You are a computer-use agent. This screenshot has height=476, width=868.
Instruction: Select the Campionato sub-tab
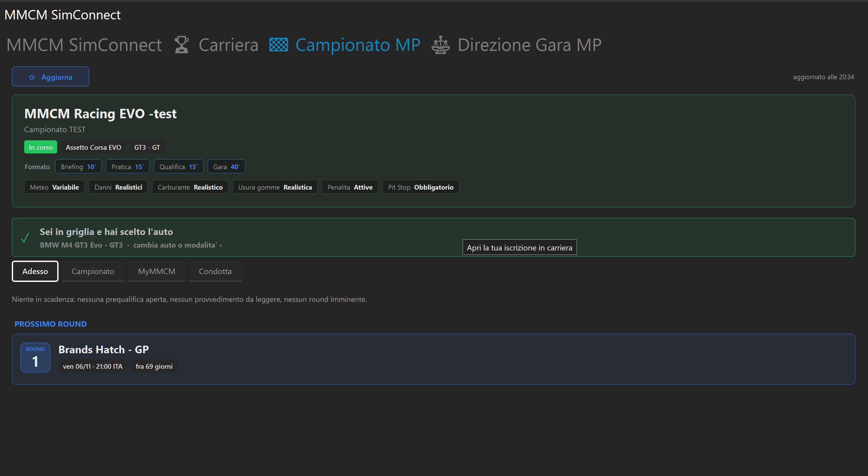click(x=93, y=271)
